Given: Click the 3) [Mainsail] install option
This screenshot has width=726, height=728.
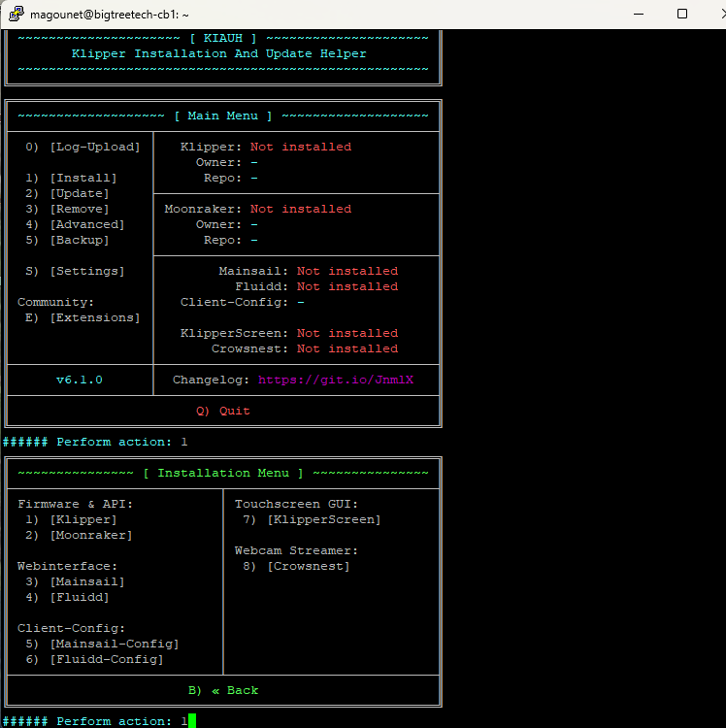Looking at the screenshot, I should tap(75, 581).
